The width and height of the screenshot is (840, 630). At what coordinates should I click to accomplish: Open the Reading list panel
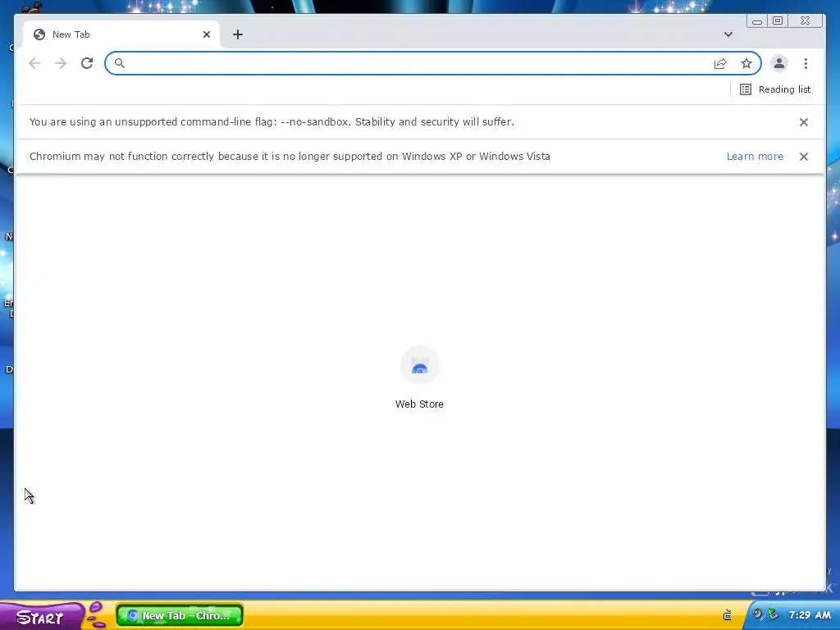coord(775,89)
